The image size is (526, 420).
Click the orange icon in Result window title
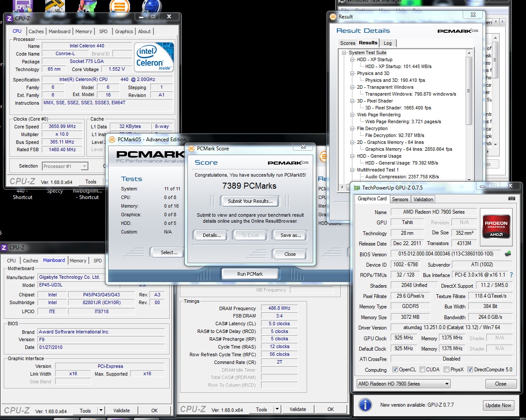click(333, 17)
